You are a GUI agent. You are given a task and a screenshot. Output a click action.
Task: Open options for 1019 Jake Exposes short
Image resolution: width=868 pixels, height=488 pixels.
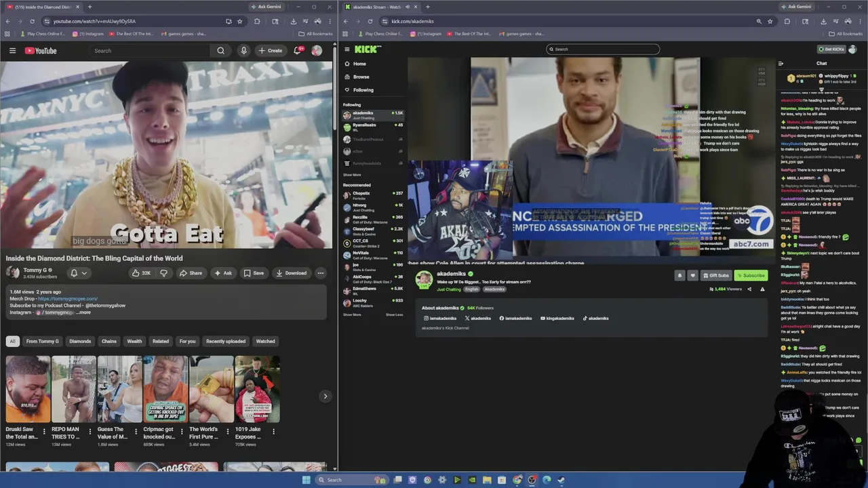274,431
